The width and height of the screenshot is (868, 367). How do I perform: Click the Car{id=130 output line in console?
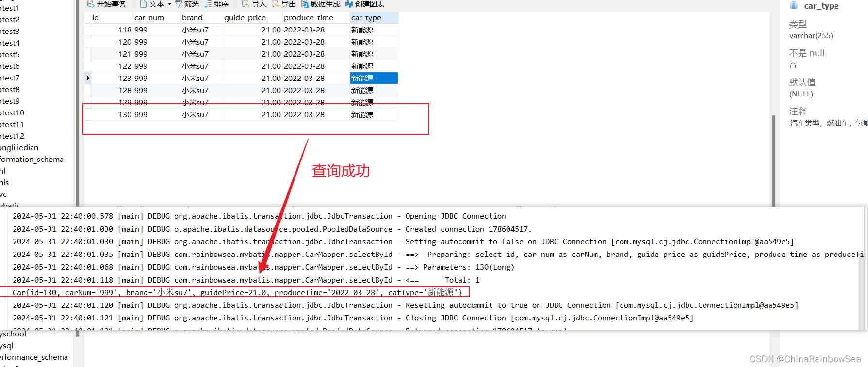(237, 292)
